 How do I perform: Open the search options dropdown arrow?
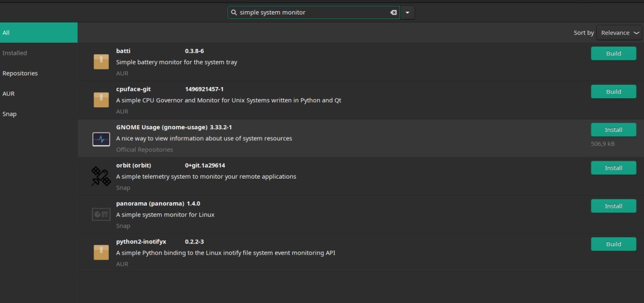[x=408, y=13]
